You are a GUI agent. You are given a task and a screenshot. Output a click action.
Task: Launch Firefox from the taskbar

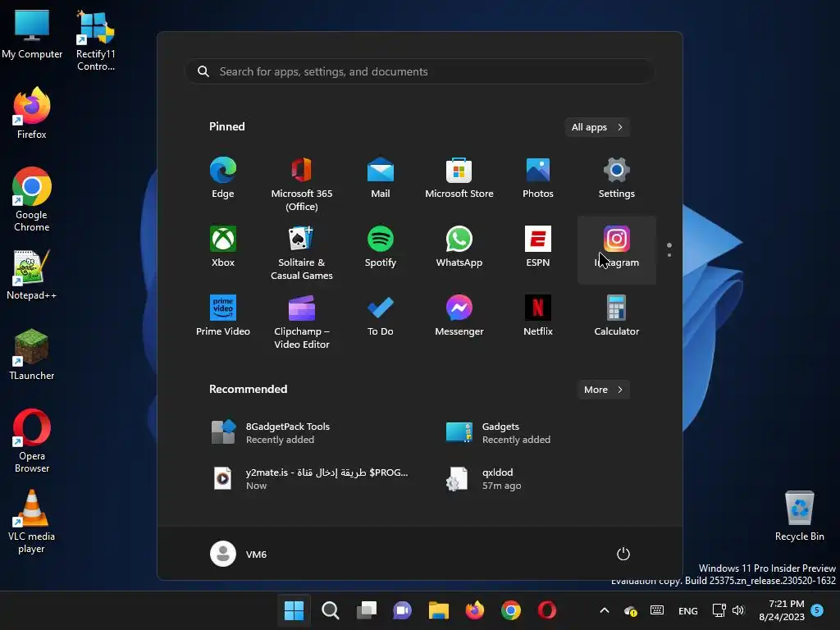click(x=475, y=610)
